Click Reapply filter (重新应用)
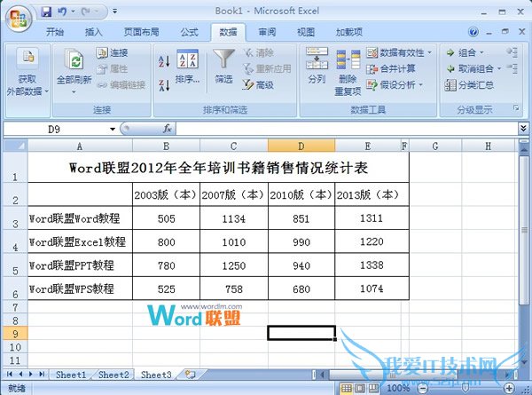Viewport: 532px width, 395px height. point(267,69)
